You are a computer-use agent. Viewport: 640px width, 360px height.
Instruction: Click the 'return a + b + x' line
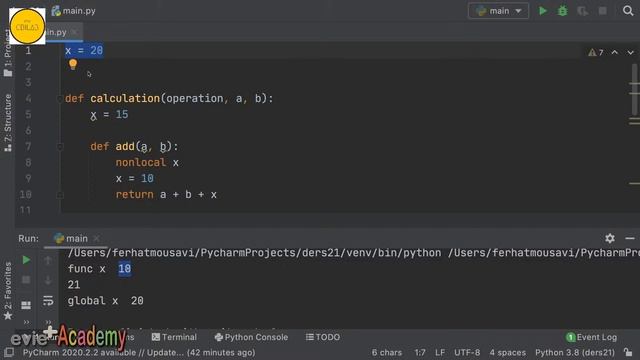166,195
